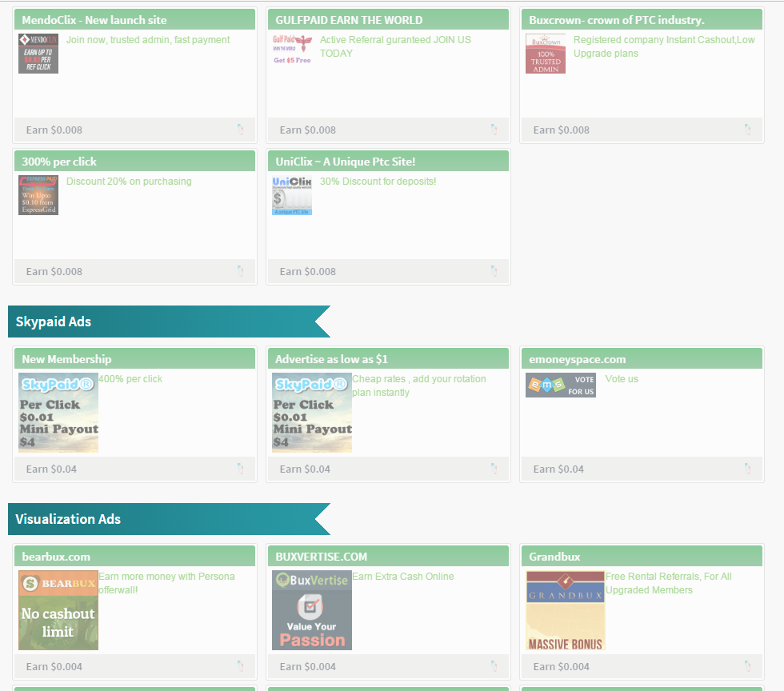Open the BuxVertise 'Value Your Passion' image
The height and width of the screenshot is (691, 784).
[312, 610]
